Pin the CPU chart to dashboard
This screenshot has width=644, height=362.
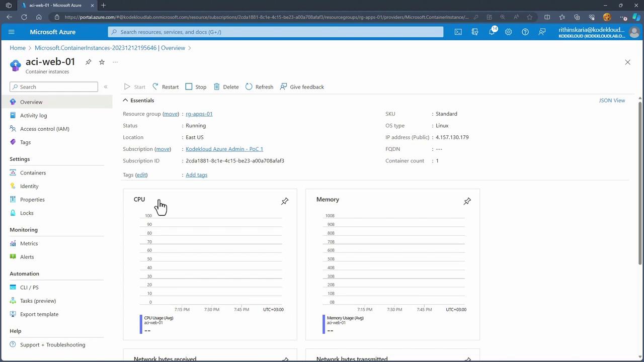(285, 201)
